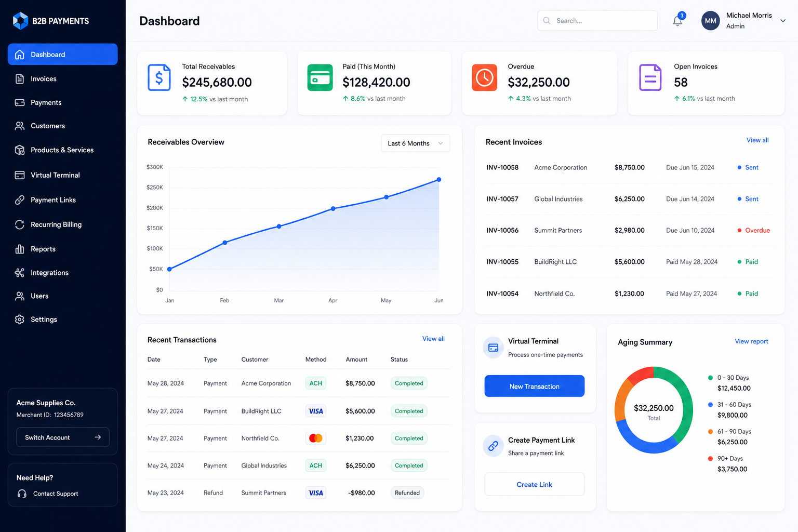Click View all in Recent Transactions

coord(433,339)
